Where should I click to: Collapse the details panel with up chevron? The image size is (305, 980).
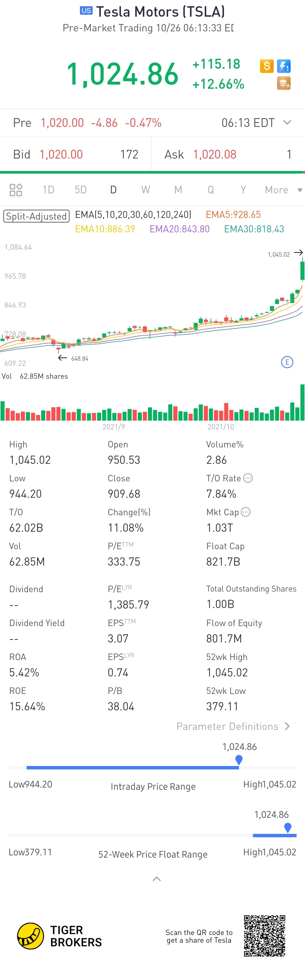tap(156, 879)
